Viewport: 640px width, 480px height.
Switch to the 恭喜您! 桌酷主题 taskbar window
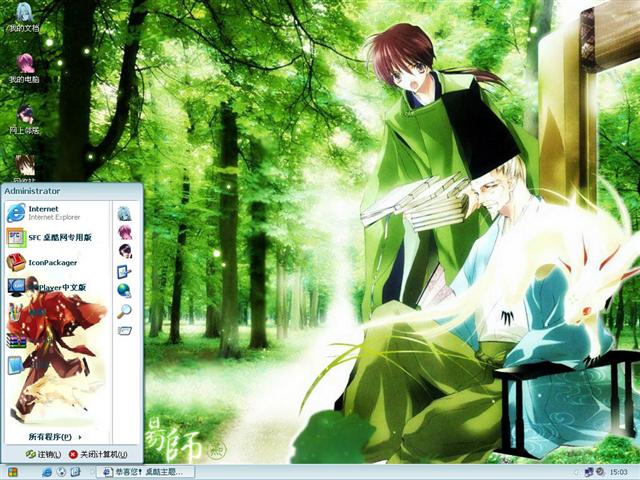pos(144,472)
